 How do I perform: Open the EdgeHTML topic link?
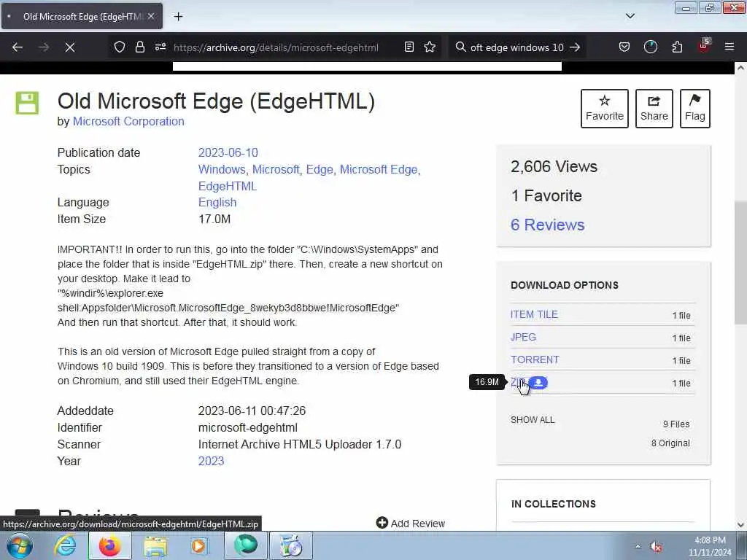point(228,186)
